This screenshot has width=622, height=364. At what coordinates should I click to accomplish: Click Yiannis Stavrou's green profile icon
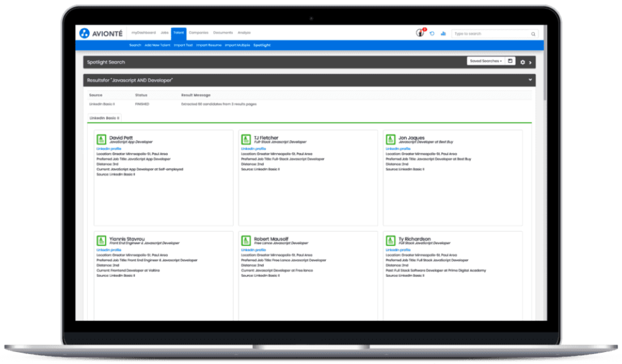click(101, 240)
